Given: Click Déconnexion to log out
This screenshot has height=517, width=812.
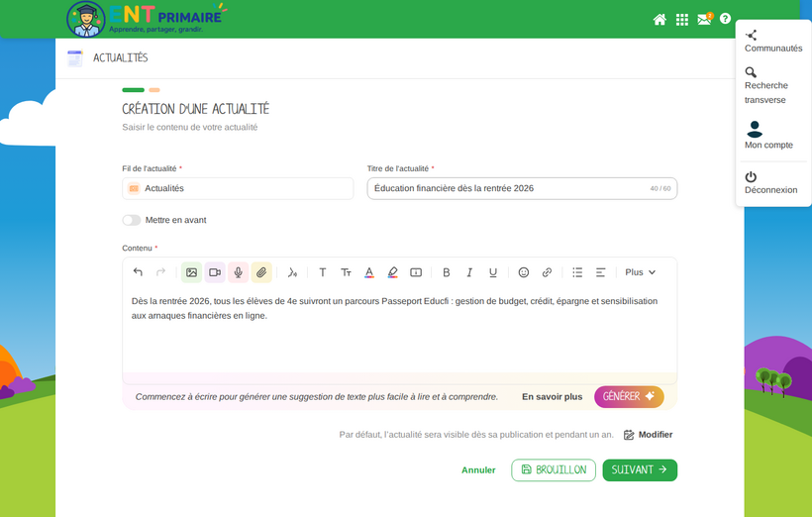Looking at the screenshot, I should [x=770, y=183].
